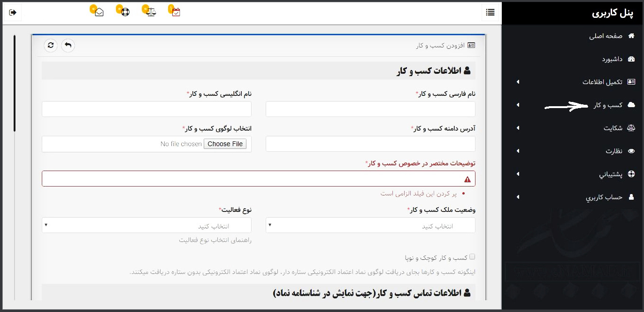Click the اطلاعات تماس کسب و کار section header
Screen dimensions: 644x312
(259, 293)
